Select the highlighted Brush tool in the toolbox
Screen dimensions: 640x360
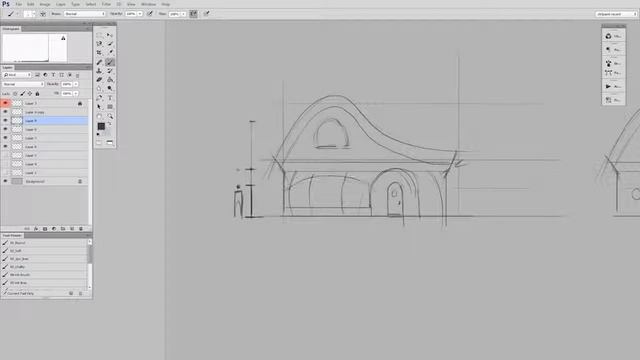click(110, 62)
